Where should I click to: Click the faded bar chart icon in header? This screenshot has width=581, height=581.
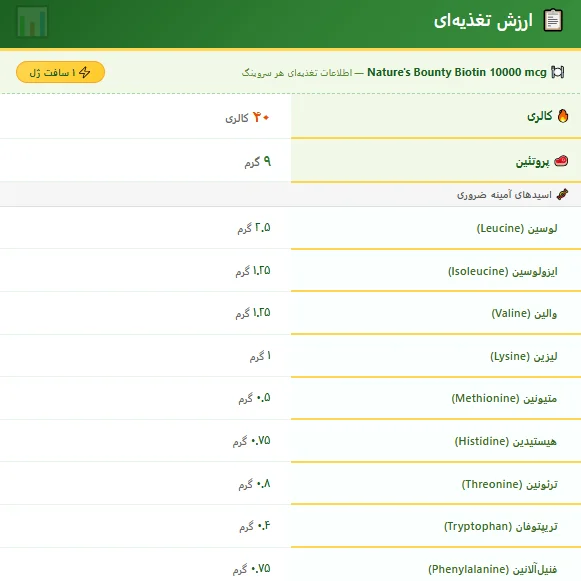(32, 22)
